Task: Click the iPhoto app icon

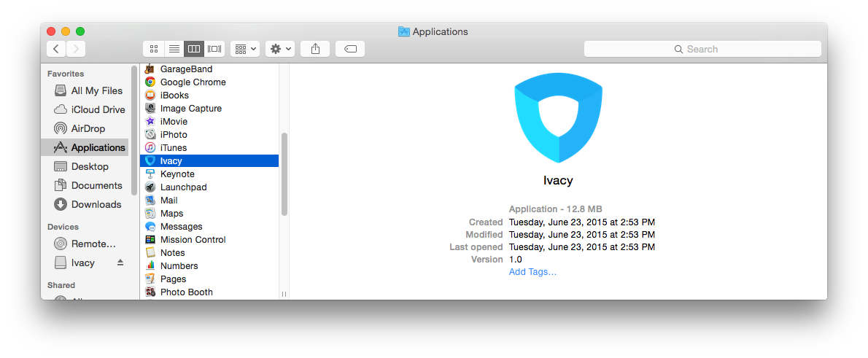Action: [x=150, y=134]
